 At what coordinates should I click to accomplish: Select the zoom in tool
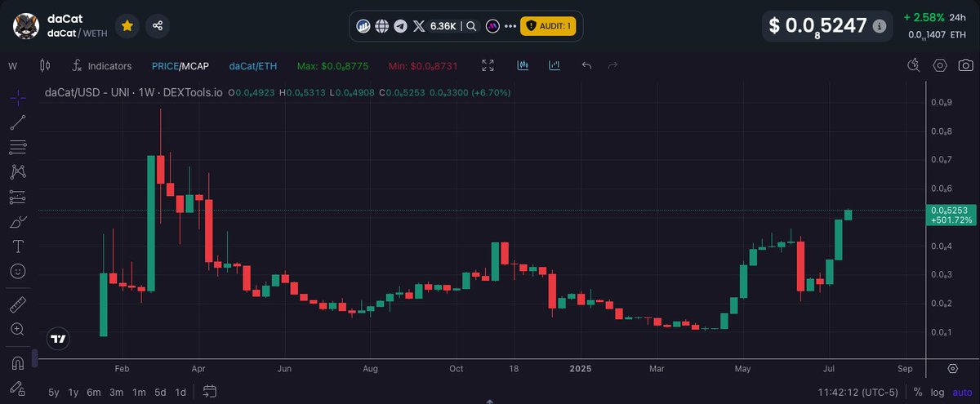(x=18, y=330)
